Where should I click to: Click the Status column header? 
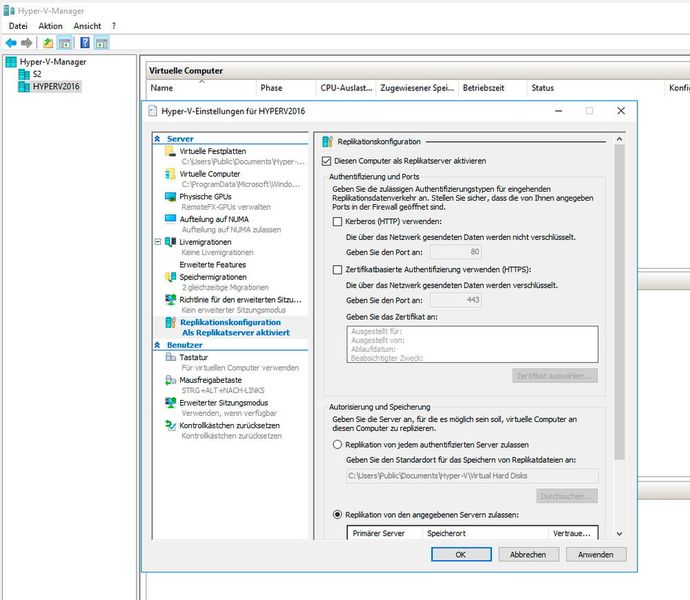[595, 88]
